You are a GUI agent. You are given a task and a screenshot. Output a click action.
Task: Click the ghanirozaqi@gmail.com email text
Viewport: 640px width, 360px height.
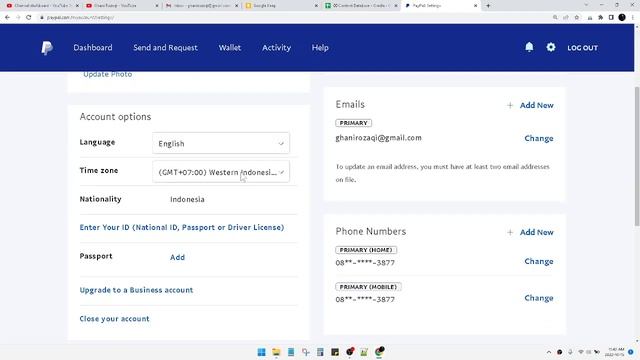378,138
